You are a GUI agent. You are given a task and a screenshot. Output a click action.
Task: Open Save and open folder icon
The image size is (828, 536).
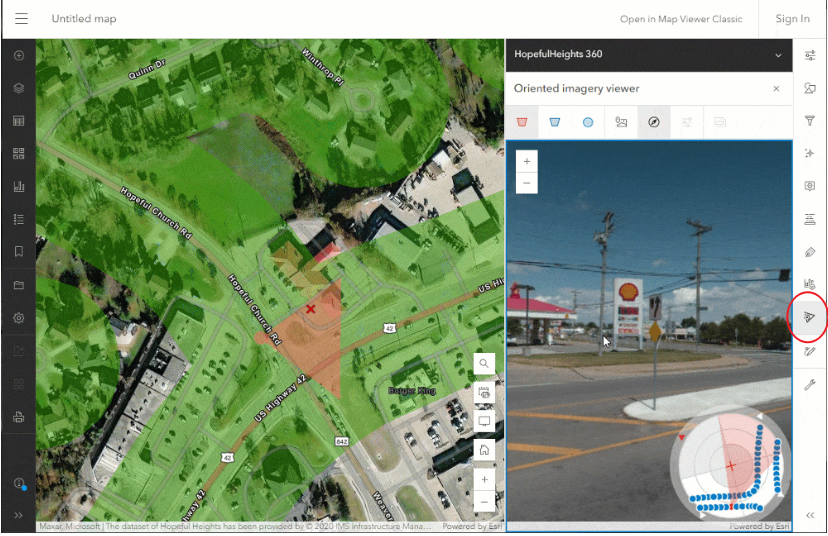coord(19,285)
